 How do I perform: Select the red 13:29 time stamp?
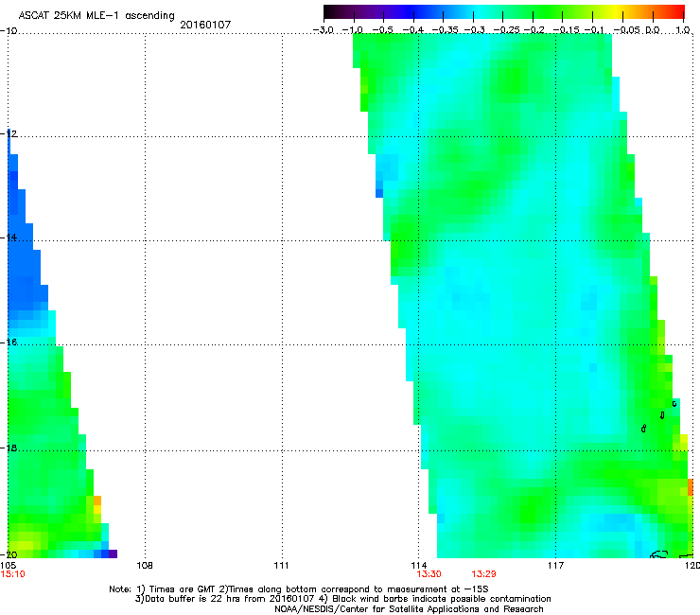483,574
